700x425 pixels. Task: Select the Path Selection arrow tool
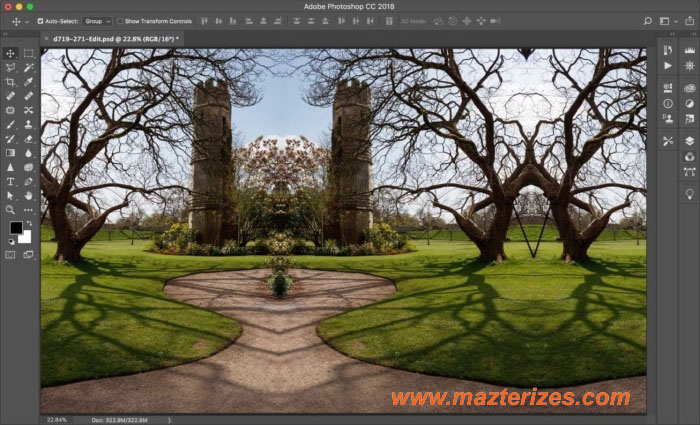coord(10,196)
